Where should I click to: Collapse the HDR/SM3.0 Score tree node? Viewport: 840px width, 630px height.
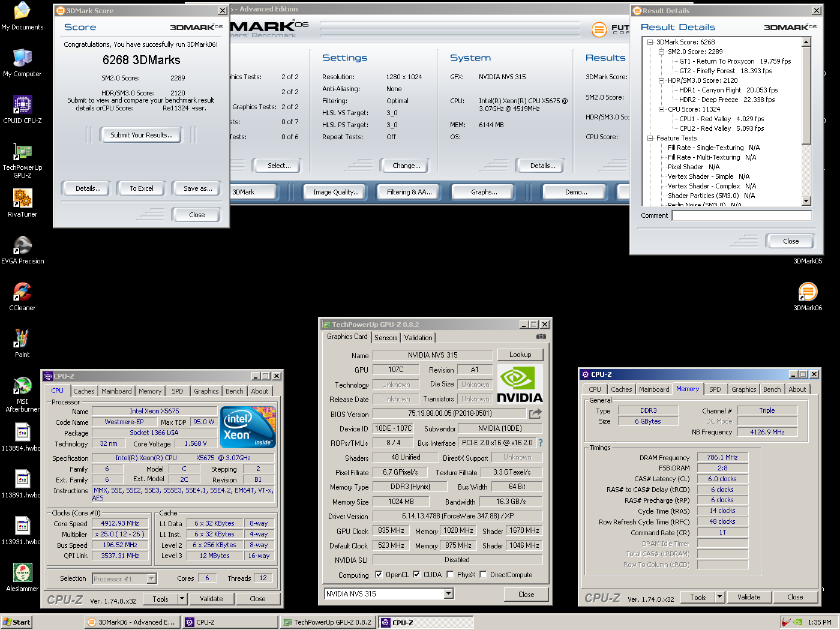(x=661, y=80)
